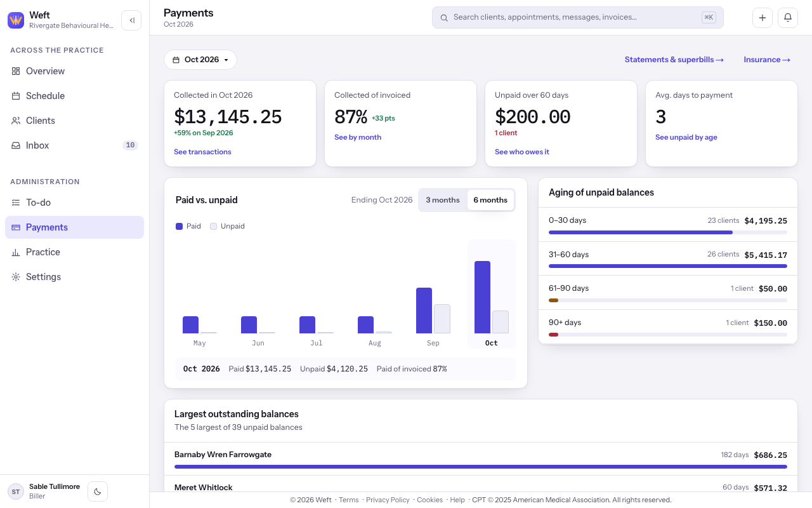Click the Clients people icon
This screenshot has height=508, width=812.
[16, 121]
